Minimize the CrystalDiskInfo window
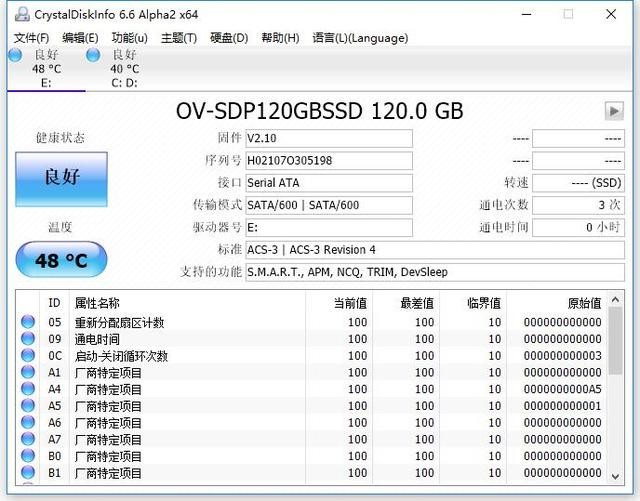Viewport: 640px width, 501px height. [x=527, y=14]
